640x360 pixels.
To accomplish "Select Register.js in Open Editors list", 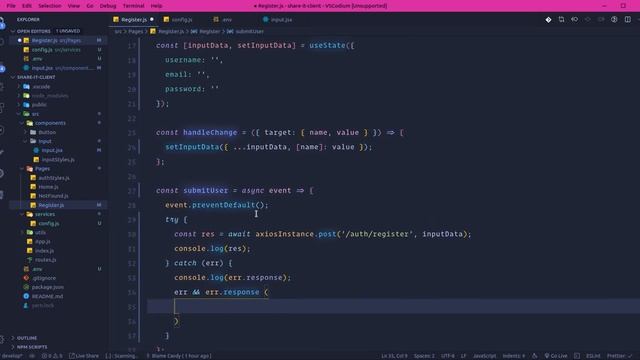I will [56, 40].
